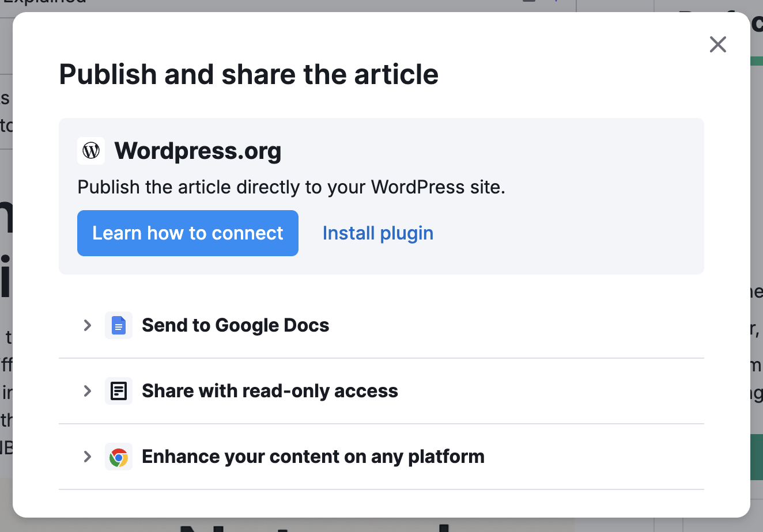Close the publish and share dialog
The height and width of the screenshot is (532, 763).
[717, 44]
